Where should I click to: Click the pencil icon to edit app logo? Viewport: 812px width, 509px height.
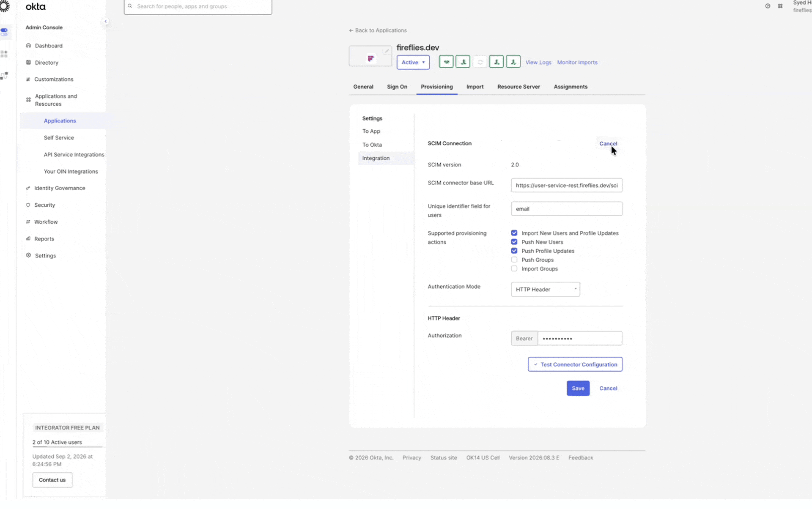[386, 51]
